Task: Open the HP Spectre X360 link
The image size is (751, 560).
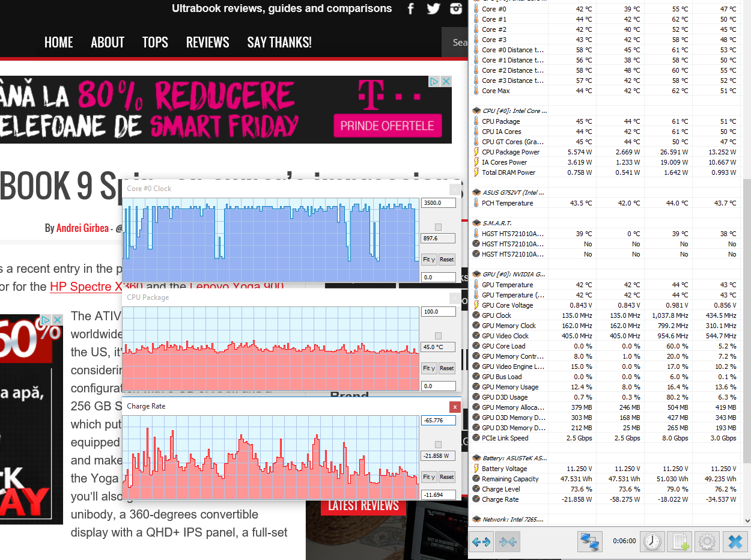Action: pyautogui.click(x=97, y=287)
